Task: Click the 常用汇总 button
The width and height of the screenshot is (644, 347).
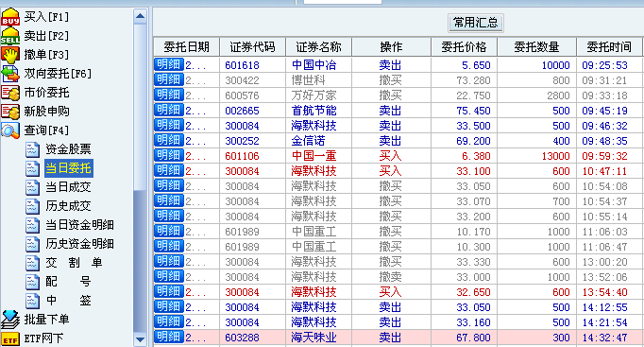Action: coord(476,23)
